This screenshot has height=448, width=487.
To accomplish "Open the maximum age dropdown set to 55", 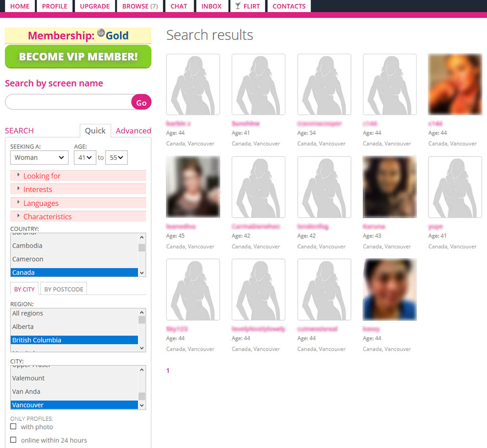I will coord(116,158).
